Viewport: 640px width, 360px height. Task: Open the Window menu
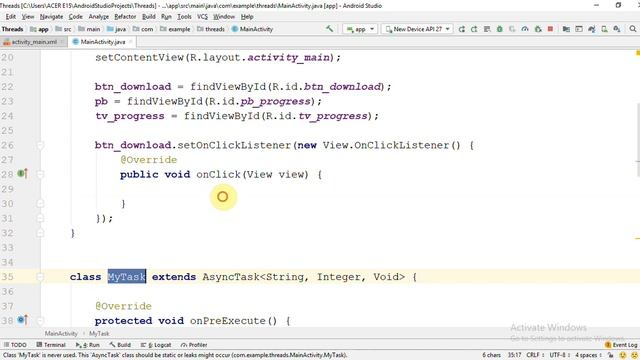[224, 17]
